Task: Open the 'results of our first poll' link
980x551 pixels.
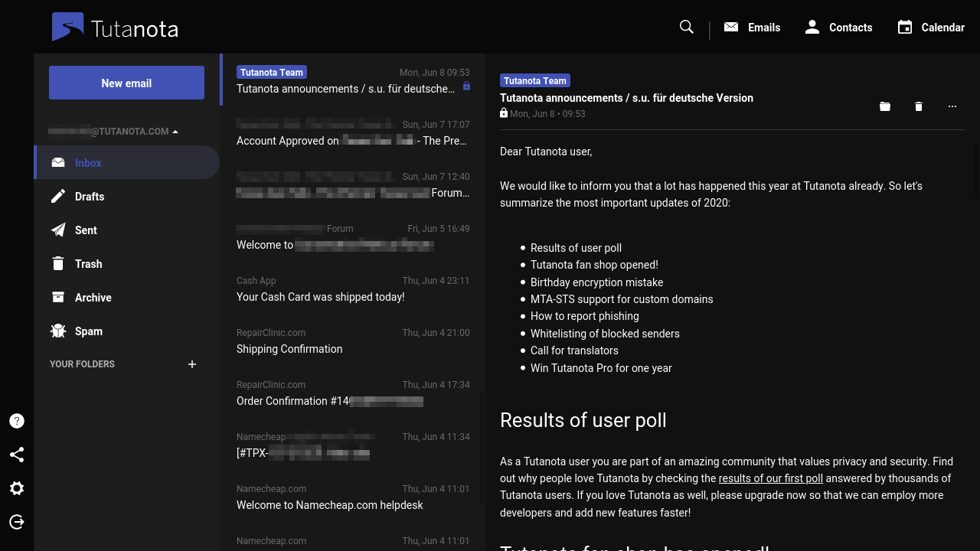Action: tap(770, 478)
